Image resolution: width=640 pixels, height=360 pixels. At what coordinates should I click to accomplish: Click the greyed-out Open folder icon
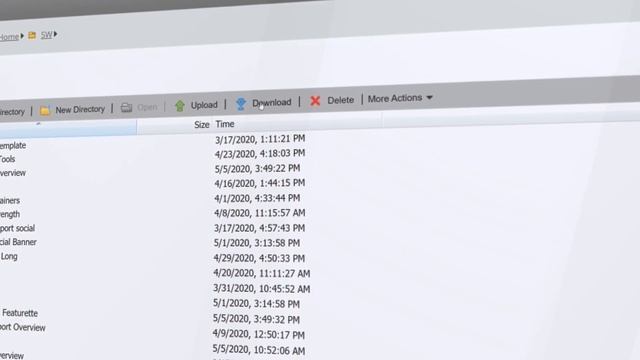tap(127, 108)
